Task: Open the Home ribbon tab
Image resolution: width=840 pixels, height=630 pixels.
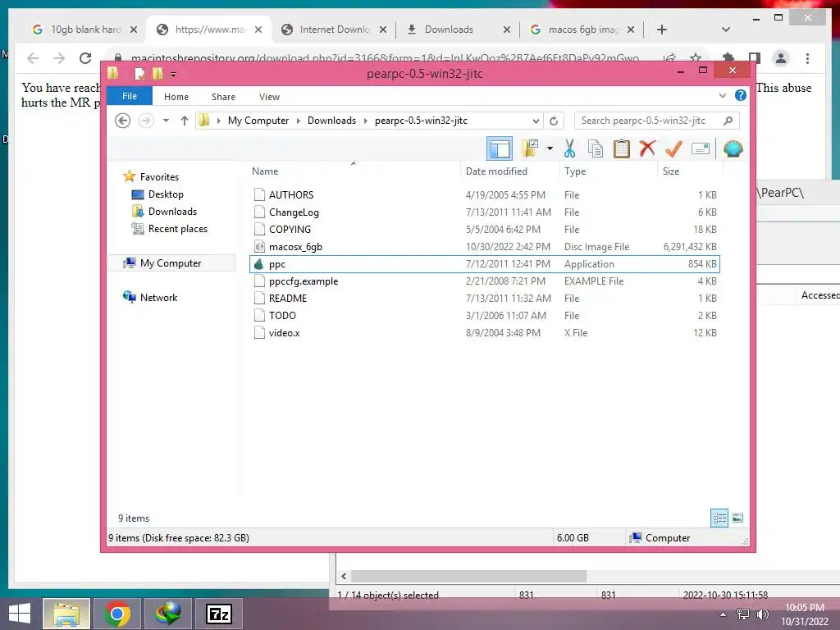Action: (176, 97)
